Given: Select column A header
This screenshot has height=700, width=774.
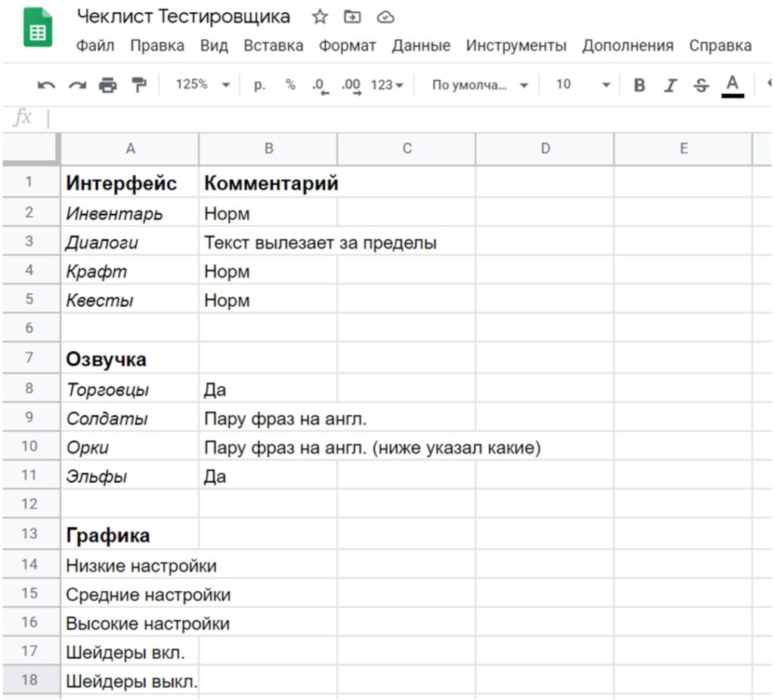Looking at the screenshot, I should [x=130, y=148].
